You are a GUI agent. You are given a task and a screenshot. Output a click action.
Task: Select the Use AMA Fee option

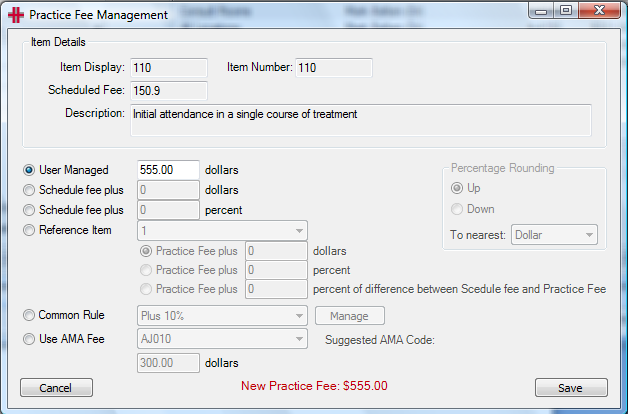[x=29, y=339]
